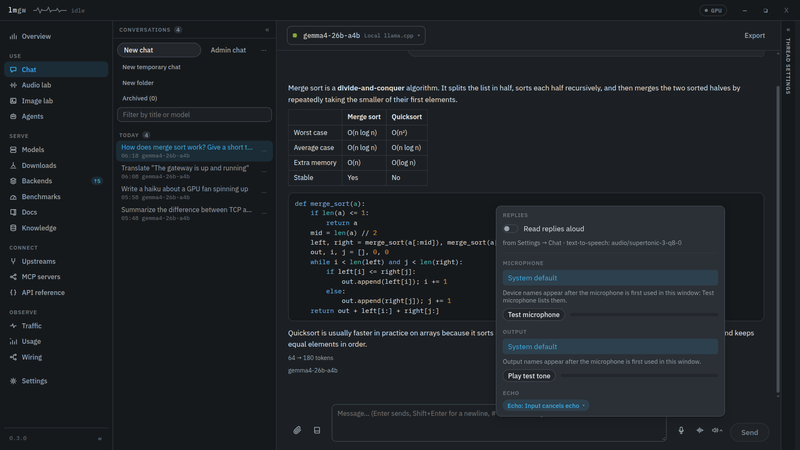Focus the Filter by title or model field
The width and height of the screenshot is (800, 450).
194,115
